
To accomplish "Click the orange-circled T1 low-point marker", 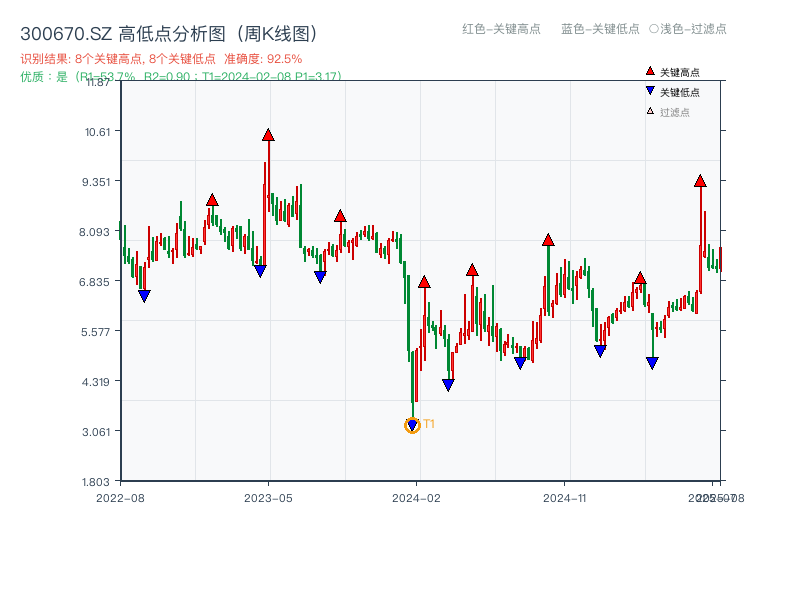I will click(412, 425).
